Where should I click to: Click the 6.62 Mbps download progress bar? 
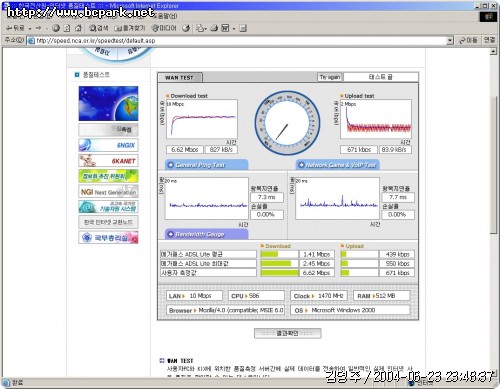[x=279, y=273]
